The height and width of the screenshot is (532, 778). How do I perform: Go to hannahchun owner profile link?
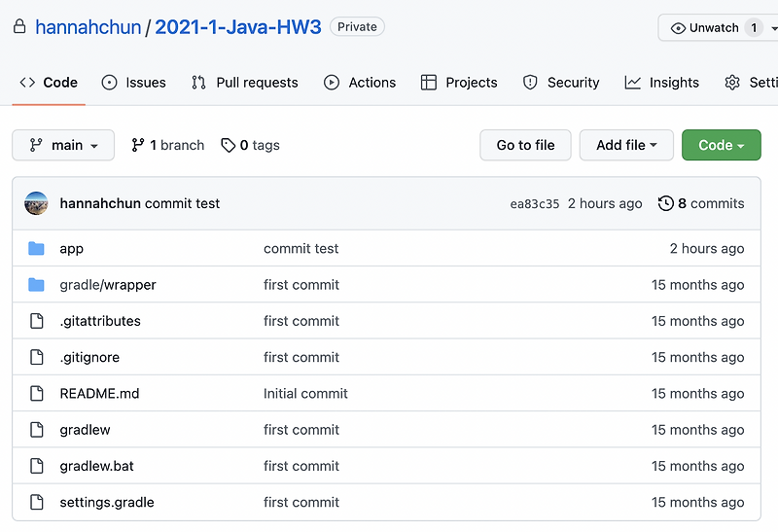(x=88, y=27)
